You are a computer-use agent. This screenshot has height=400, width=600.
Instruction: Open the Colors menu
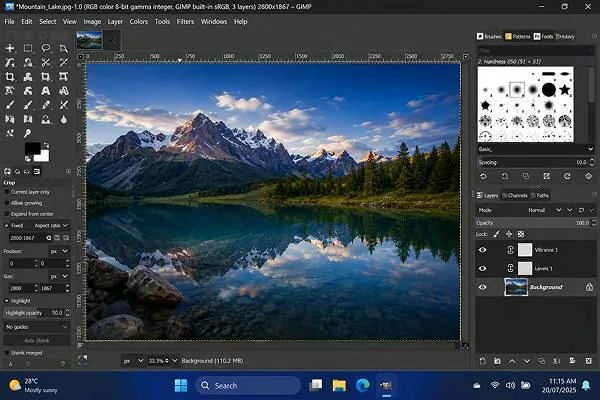click(x=139, y=21)
